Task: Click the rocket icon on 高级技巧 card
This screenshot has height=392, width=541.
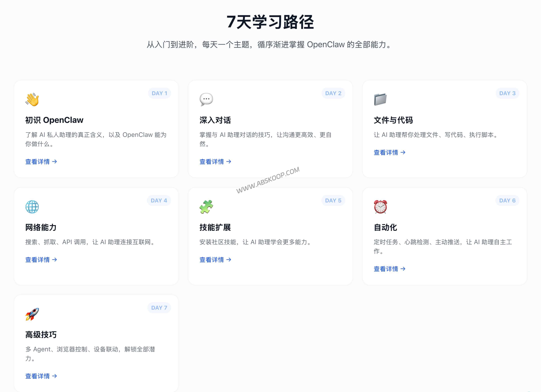Action: [x=32, y=314]
